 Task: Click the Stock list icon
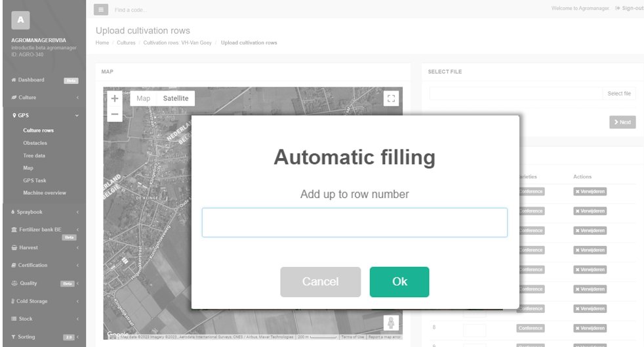14,319
